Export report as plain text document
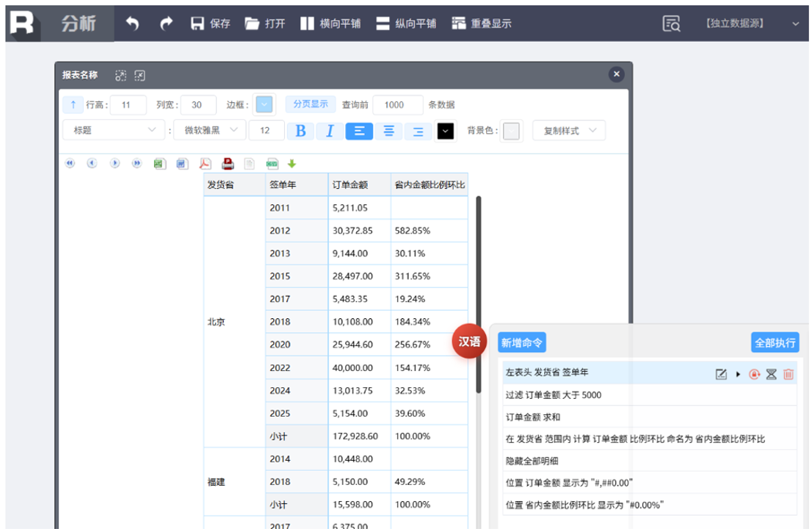812x529 pixels. tap(250, 164)
